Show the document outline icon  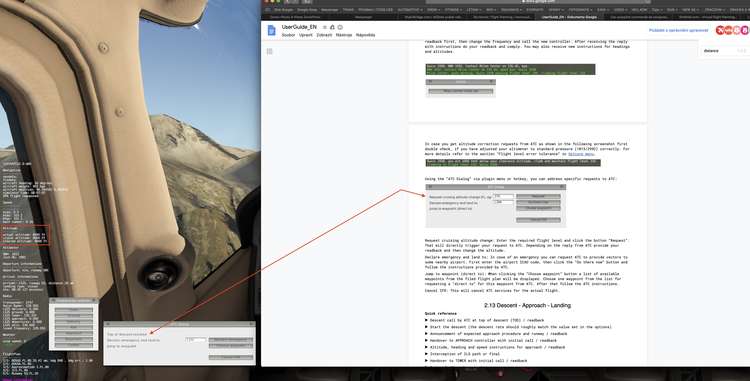click(x=270, y=51)
